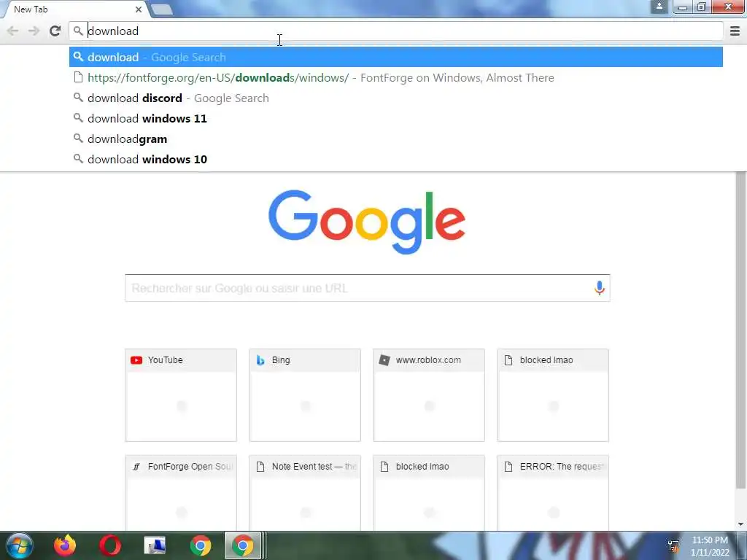Click the Google logo

tap(367, 222)
